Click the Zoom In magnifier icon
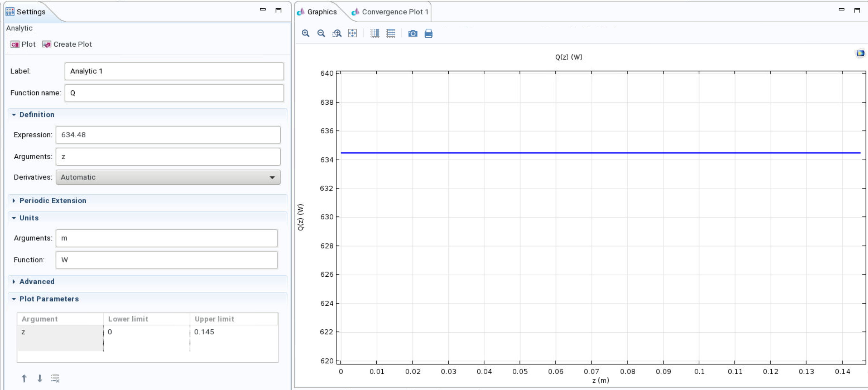This screenshot has width=868, height=390. pos(305,34)
